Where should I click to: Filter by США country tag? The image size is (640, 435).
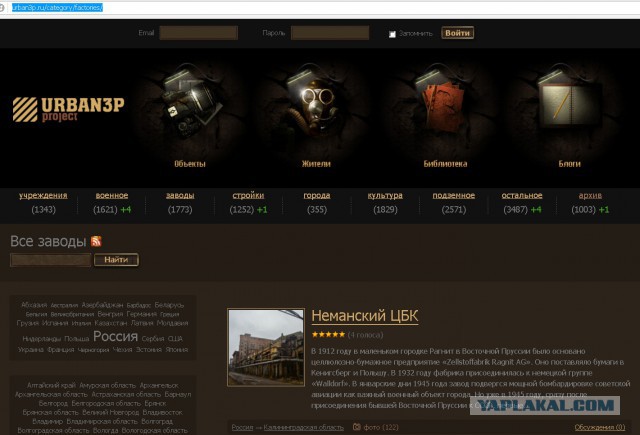pyautogui.click(x=175, y=339)
